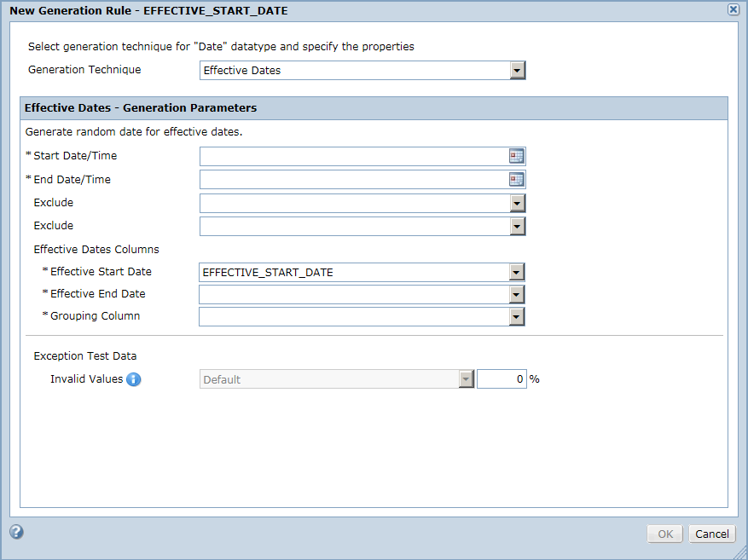Viewport: 748px width, 560px height.
Task: Open calendar picker for End Date/Time
Action: point(516,180)
